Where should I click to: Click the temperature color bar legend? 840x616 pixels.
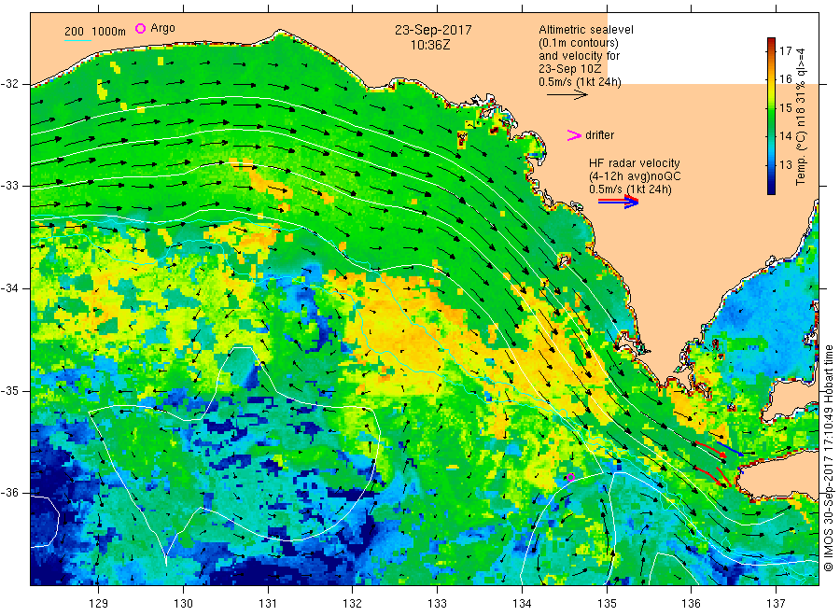[772, 116]
